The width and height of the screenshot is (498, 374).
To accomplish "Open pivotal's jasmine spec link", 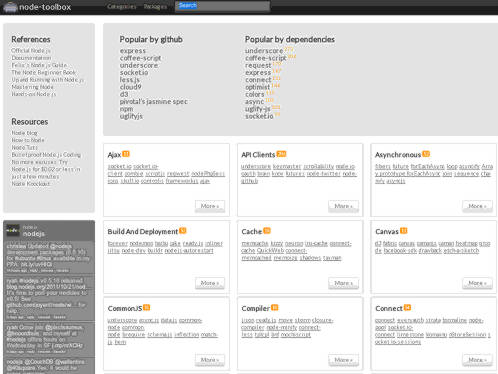I will click(x=154, y=102).
